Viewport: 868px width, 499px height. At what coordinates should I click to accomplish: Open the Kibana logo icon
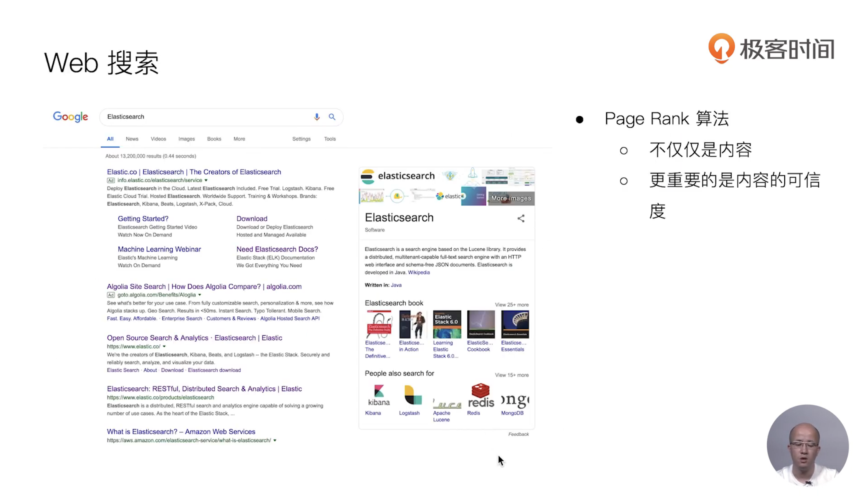[x=379, y=395]
